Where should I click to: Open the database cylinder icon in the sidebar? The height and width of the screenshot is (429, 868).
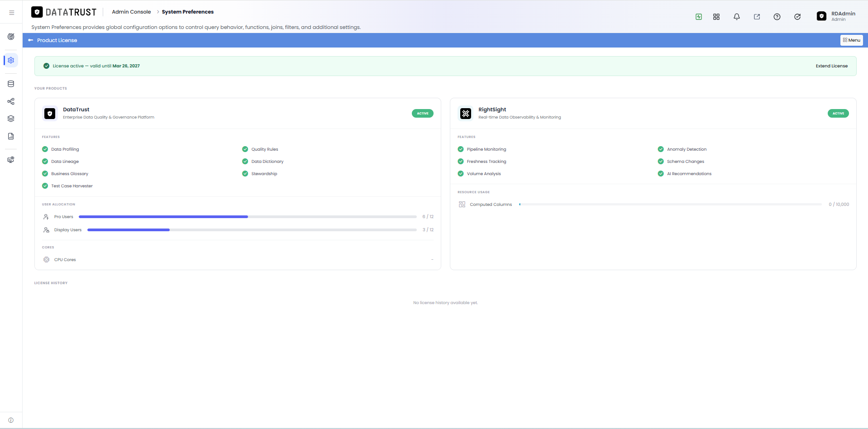click(x=11, y=84)
